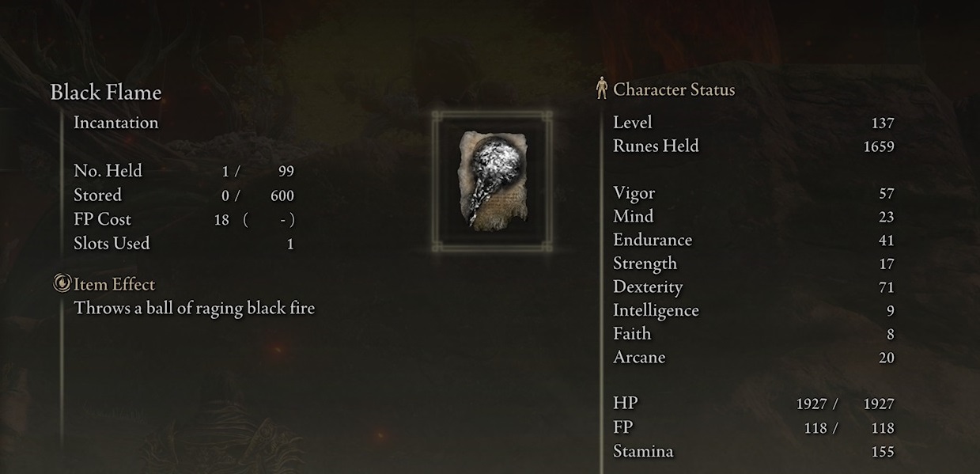This screenshot has width=980, height=474.
Task: Click the Item Effect flame icon
Action: click(x=62, y=284)
